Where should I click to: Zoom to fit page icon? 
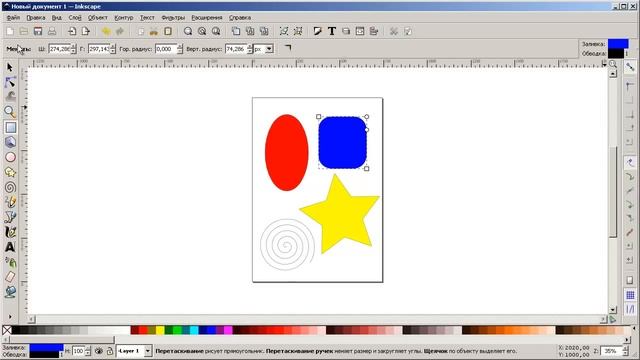[x=216, y=31]
